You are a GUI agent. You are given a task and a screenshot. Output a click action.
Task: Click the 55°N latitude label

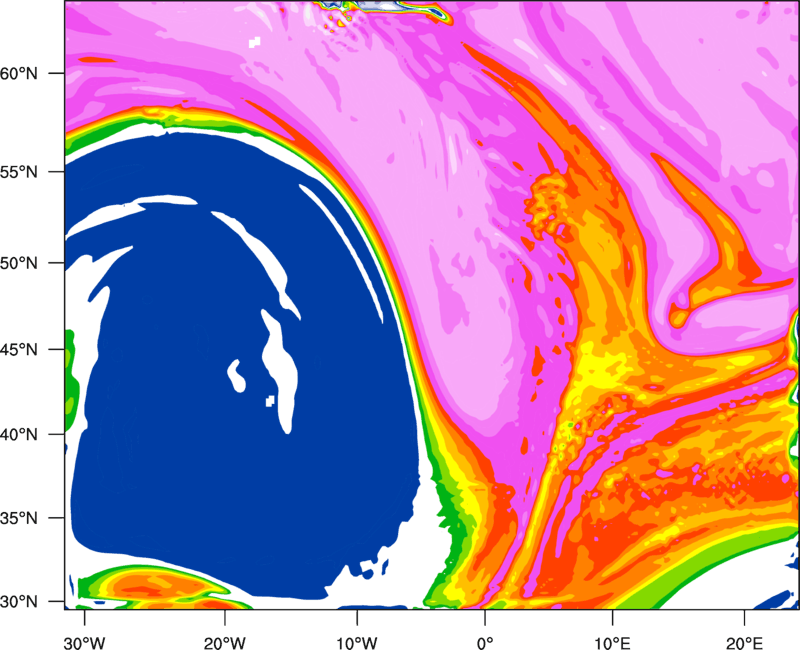tap(19, 171)
